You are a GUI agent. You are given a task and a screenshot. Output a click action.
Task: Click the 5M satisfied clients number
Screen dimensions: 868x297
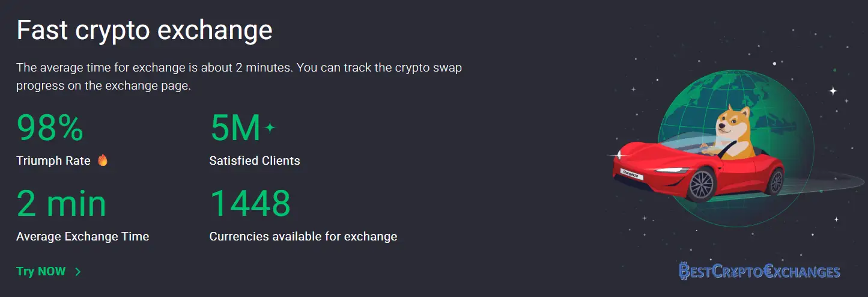[235, 128]
